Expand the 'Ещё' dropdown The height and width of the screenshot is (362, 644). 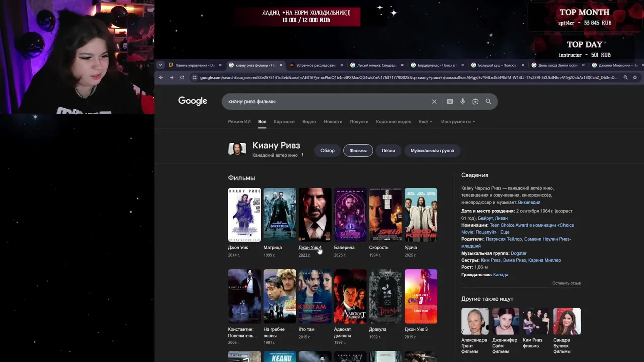pyautogui.click(x=425, y=122)
